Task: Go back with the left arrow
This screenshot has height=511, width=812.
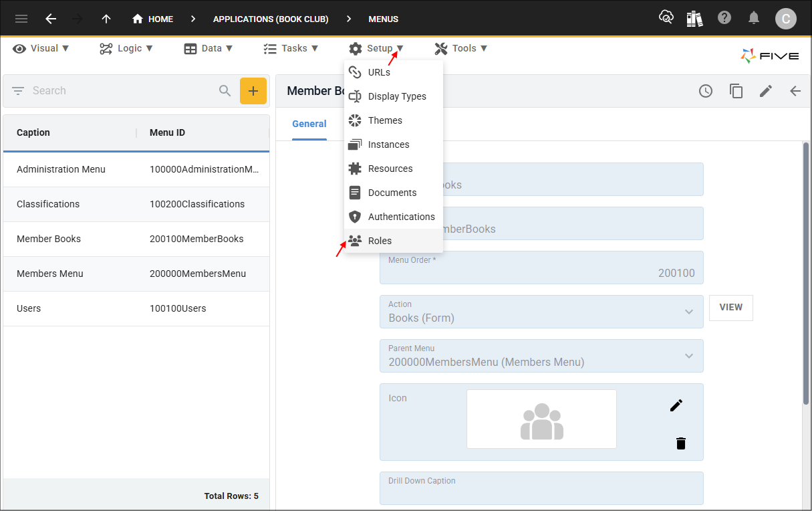Action: coord(51,19)
